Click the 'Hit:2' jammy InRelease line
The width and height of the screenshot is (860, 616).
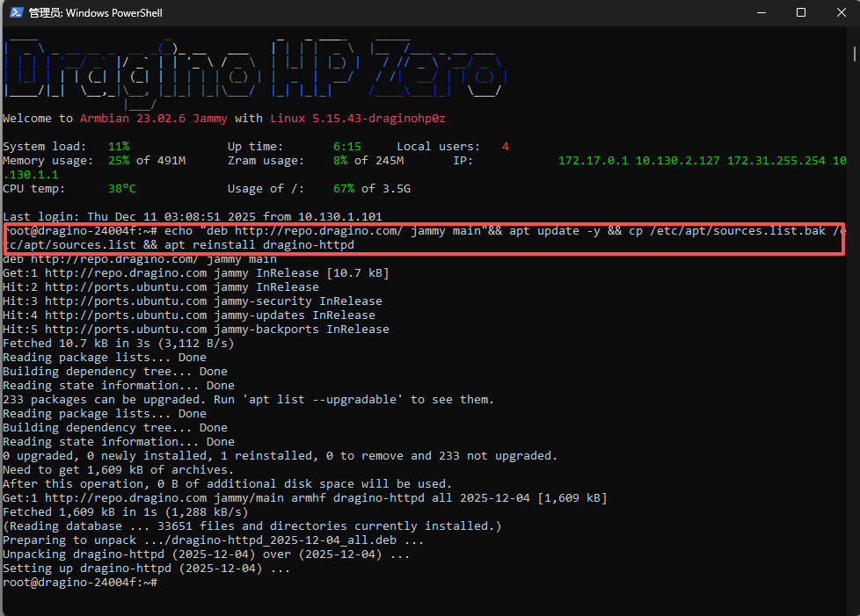[161, 287]
